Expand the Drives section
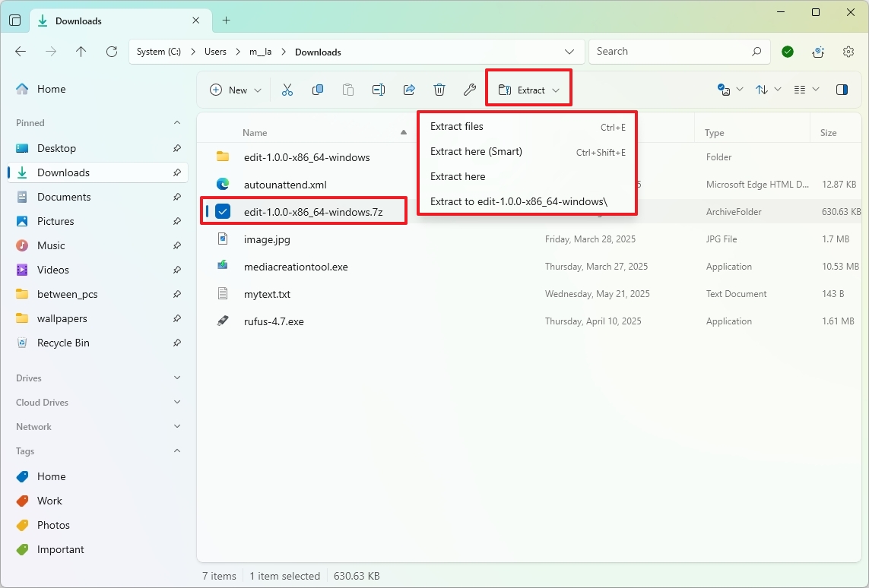This screenshot has width=869, height=588. coord(176,378)
